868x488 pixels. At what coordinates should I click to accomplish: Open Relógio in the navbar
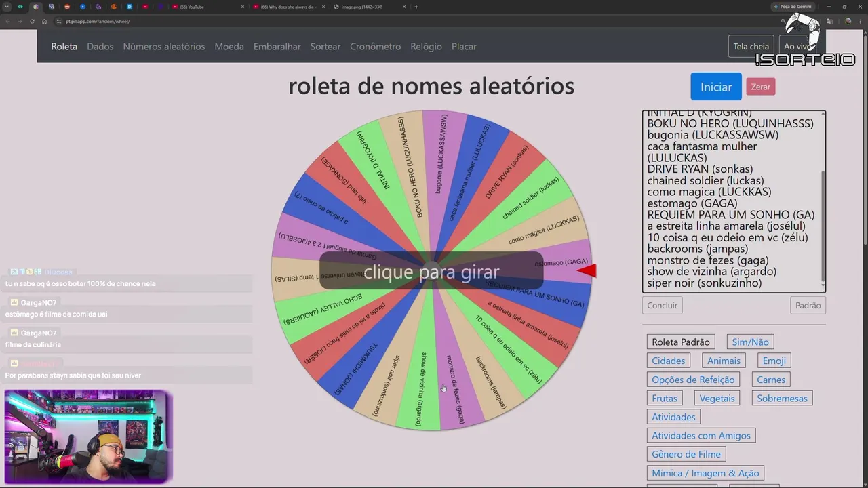[426, 47]
